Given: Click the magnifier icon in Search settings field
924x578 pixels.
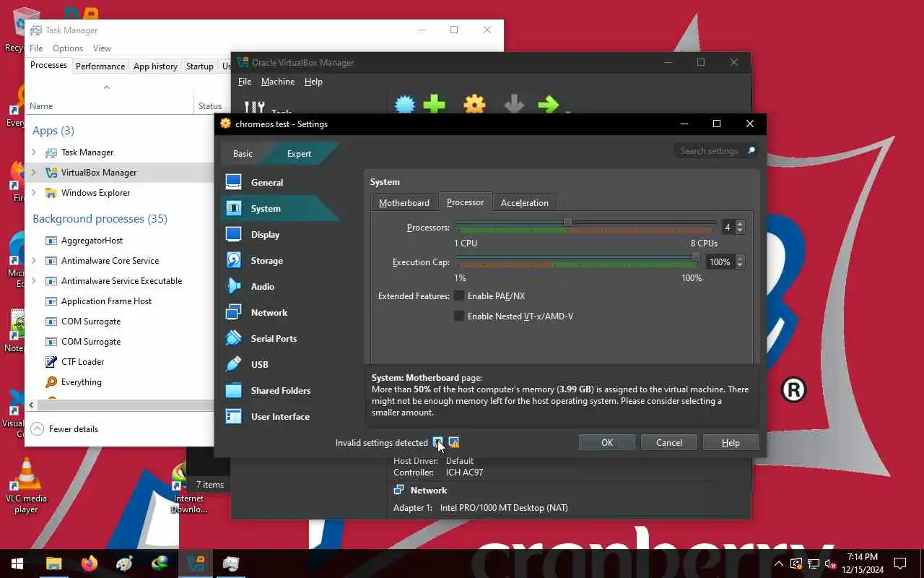Looking at the screenshot, I should 751,150.
